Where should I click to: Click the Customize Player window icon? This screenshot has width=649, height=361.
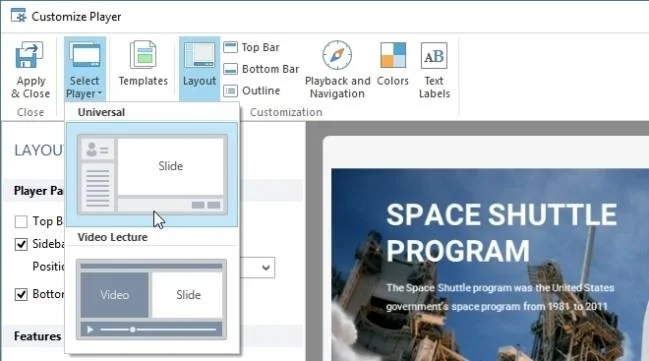tap(19, 16)
